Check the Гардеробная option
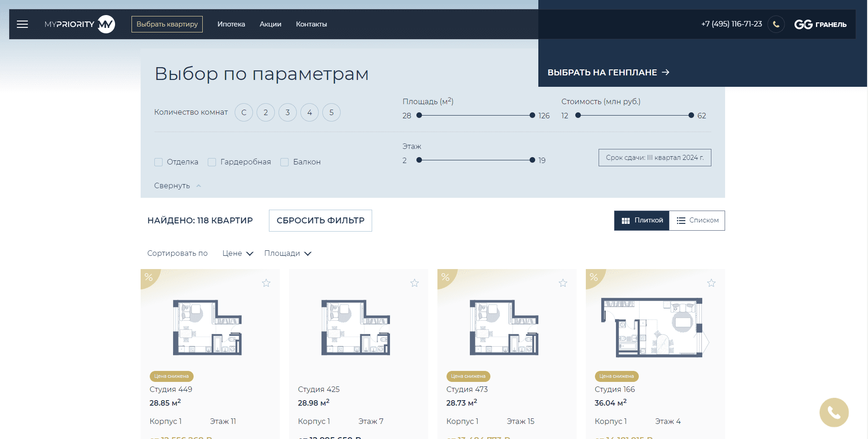868x439 pixels. tap(212, 162)
